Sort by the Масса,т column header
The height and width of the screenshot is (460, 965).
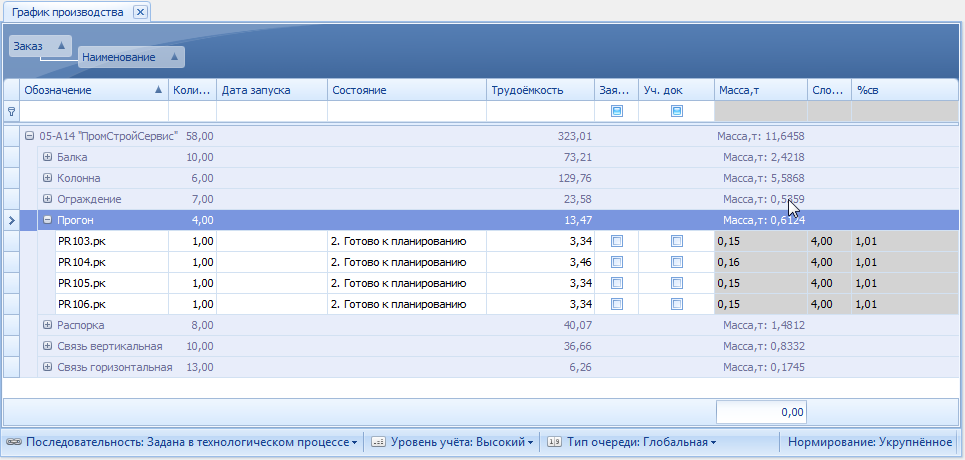761,90
